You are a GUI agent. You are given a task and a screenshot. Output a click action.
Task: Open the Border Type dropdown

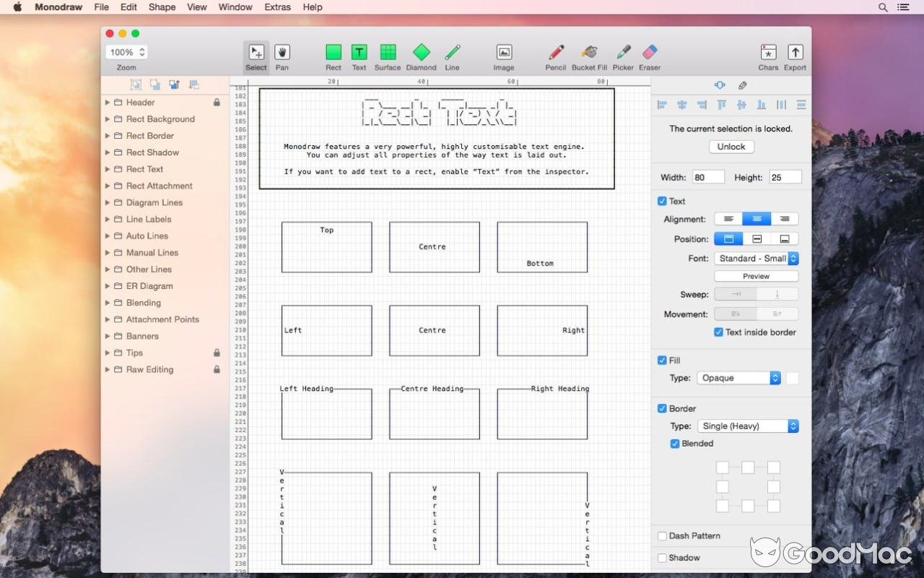coord(749,426)
